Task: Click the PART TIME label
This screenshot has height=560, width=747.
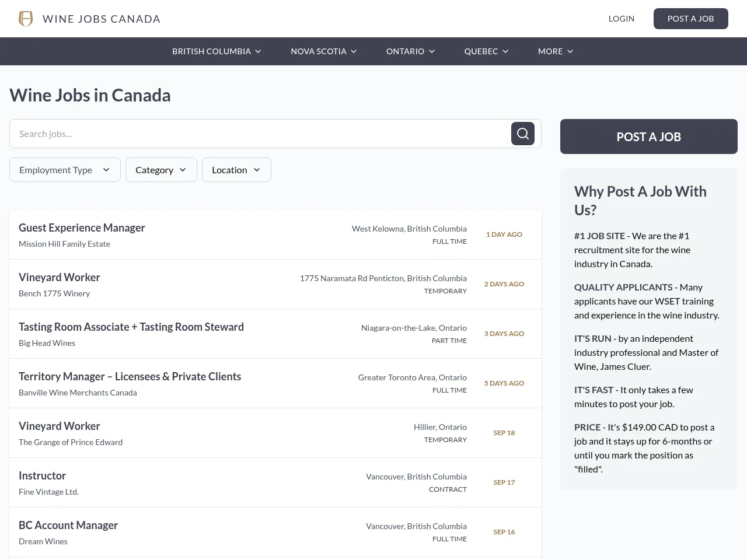Action: (449, 341)
